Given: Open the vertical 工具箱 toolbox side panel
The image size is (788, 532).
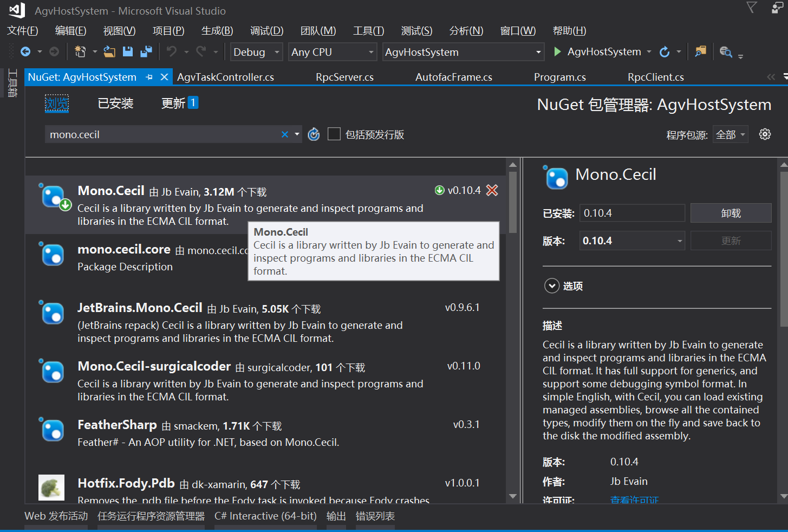Looking at the screenshot, I should coord(12,83).
